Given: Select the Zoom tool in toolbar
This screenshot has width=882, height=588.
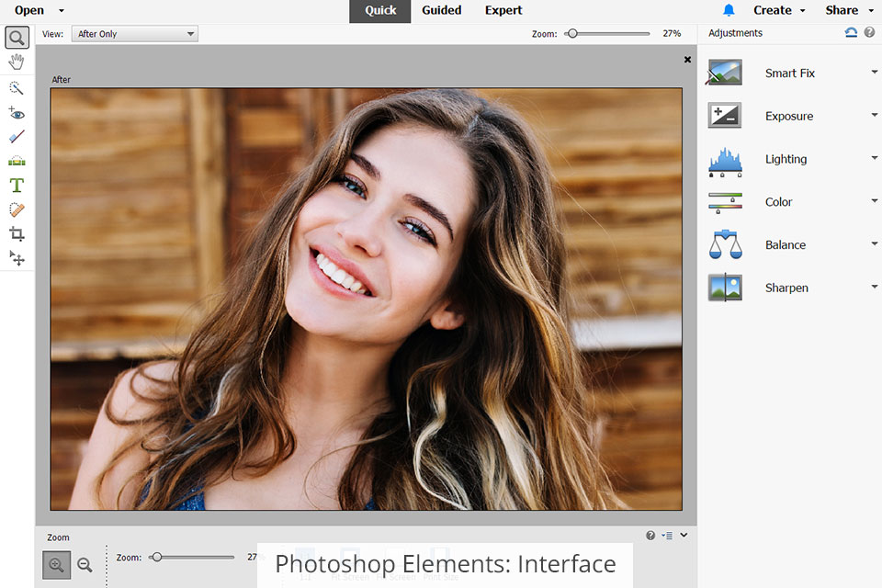Looking at the screenshot, I should 17,38.
